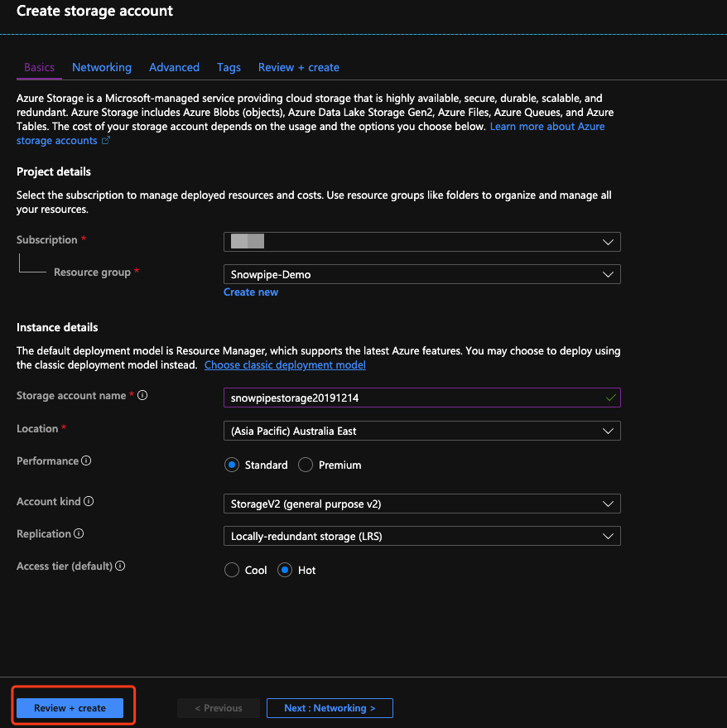Click the blue Review + create button
This screenshot has height=728, width=727.
click(70, 708)
